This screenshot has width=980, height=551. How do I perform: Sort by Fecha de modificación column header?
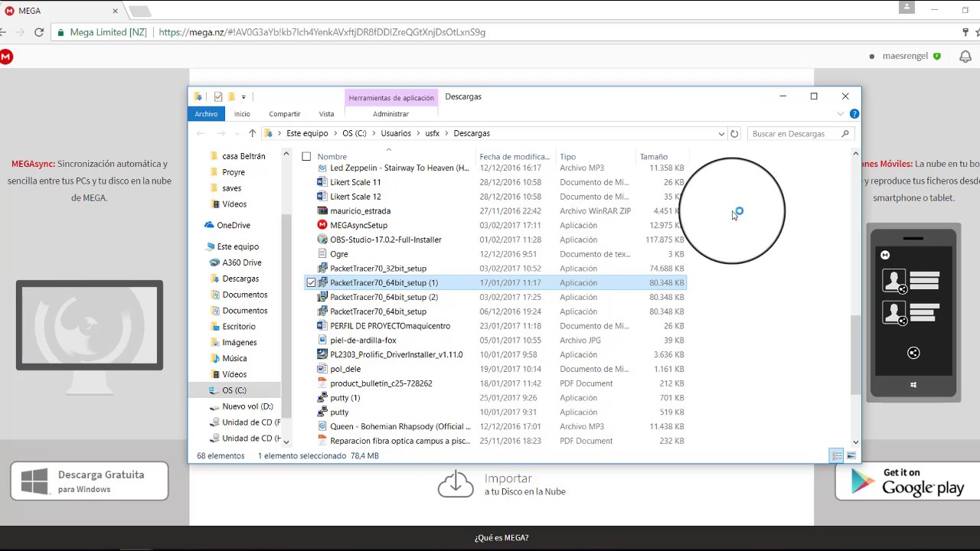coord(515,157)
